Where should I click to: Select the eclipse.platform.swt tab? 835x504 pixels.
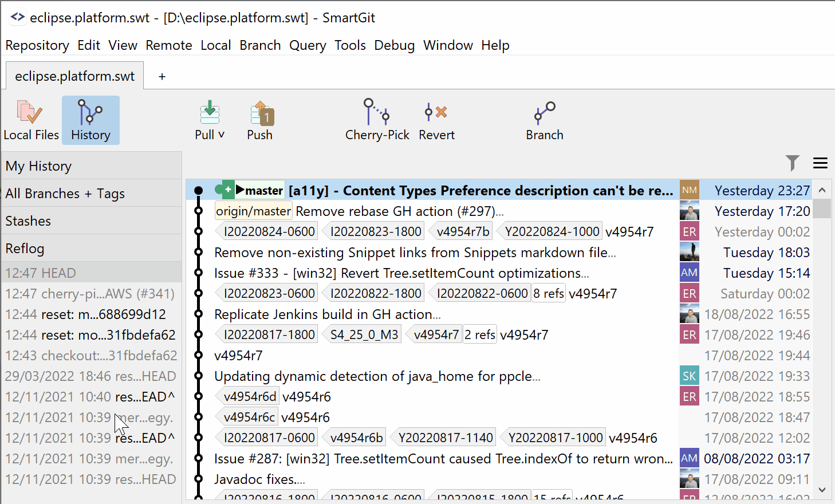point(74,76)
